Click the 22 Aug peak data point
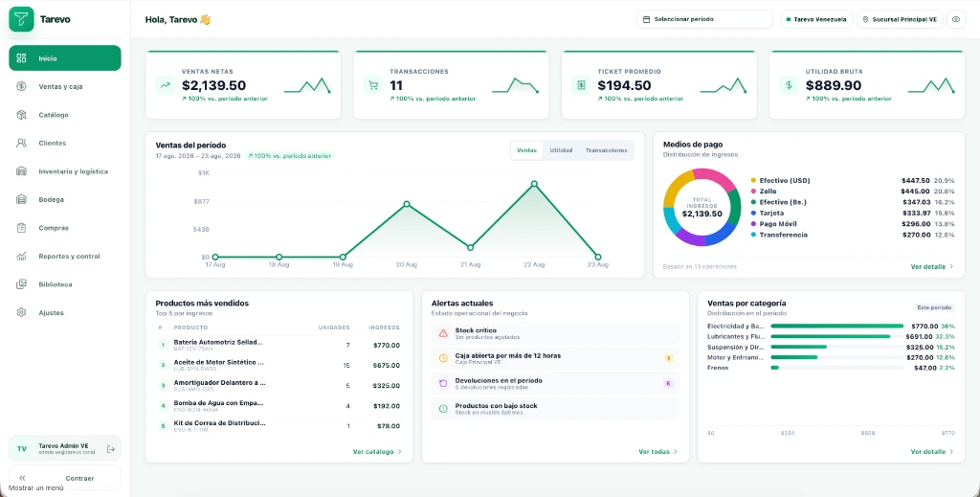This screenshot has width=980, height=497. 534,184
